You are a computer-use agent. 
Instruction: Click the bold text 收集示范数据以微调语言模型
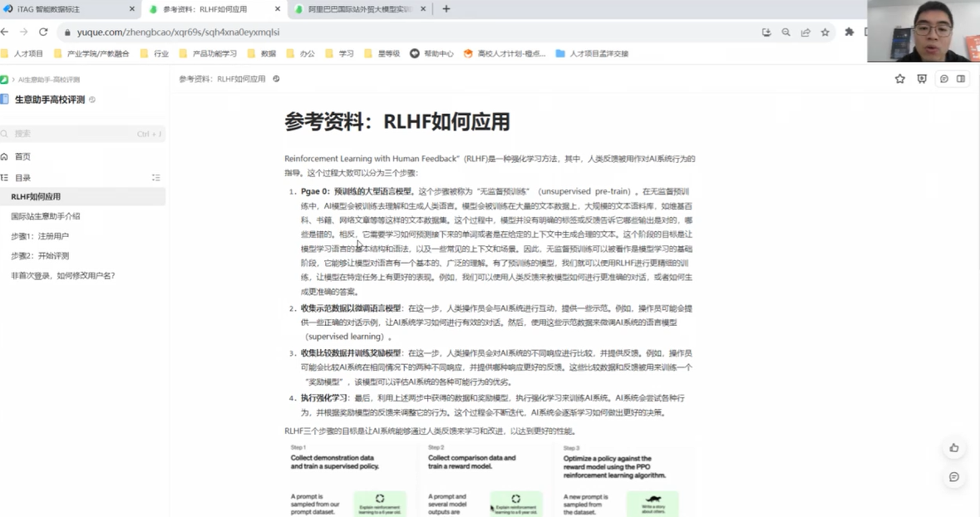(351, 308)
